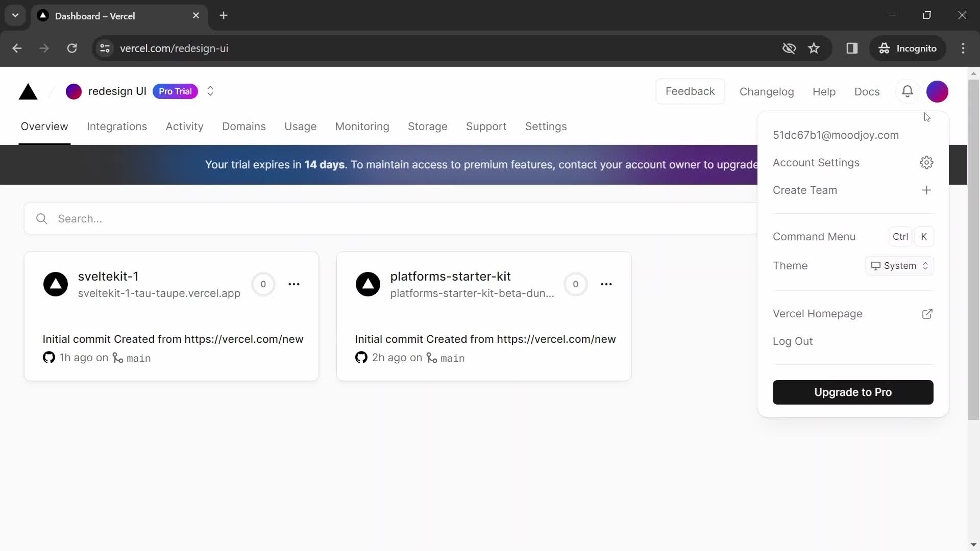Click the Incognito indicator
Viewport: 980px width, 551px height.
908,48
